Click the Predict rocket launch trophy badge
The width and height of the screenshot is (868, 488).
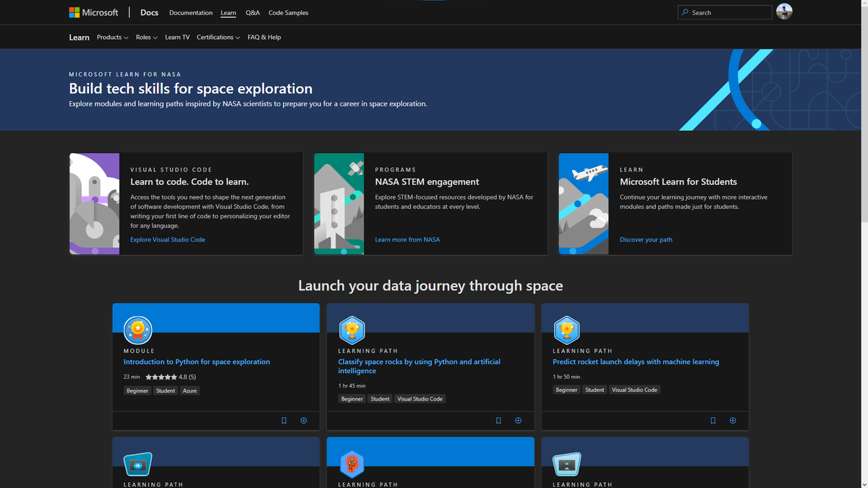click(566, 330)
